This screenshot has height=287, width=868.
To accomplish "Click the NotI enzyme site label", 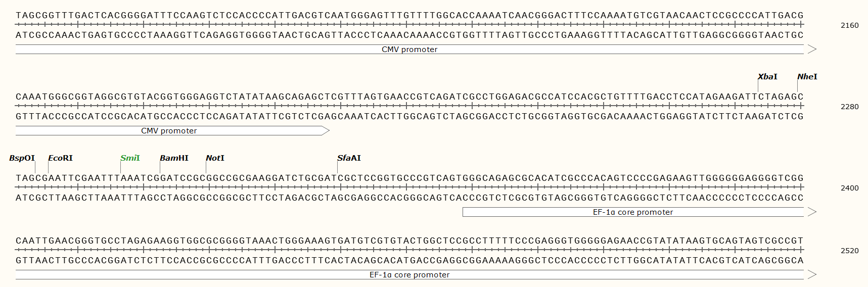I will coord(215,158).
